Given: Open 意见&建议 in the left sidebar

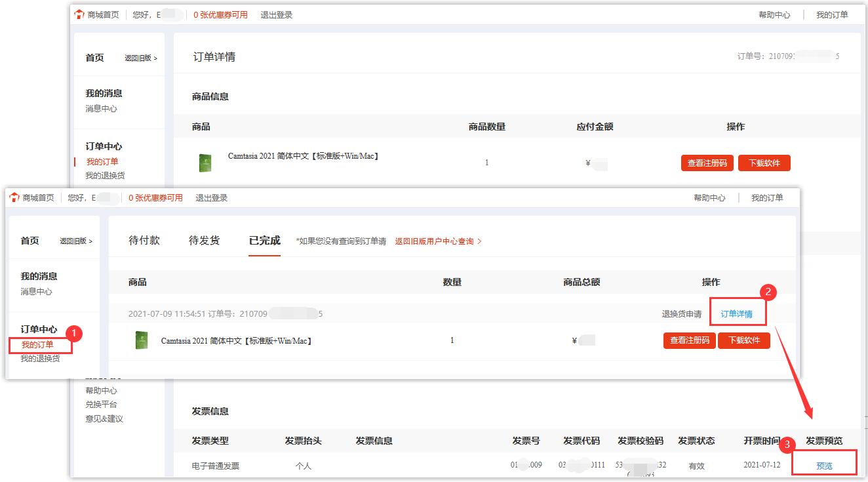Looking at the screenshot, I should tap(104, 418).
